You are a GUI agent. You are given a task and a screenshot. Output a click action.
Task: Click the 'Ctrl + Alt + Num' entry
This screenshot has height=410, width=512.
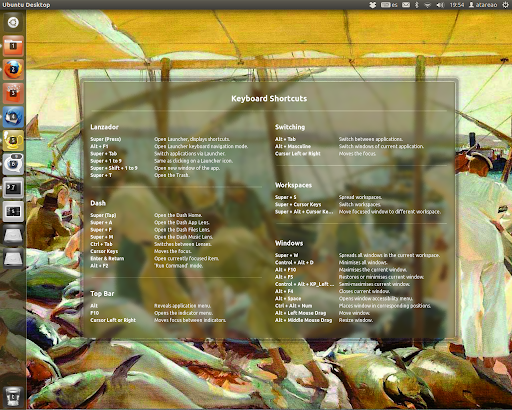tap(294, 306)
